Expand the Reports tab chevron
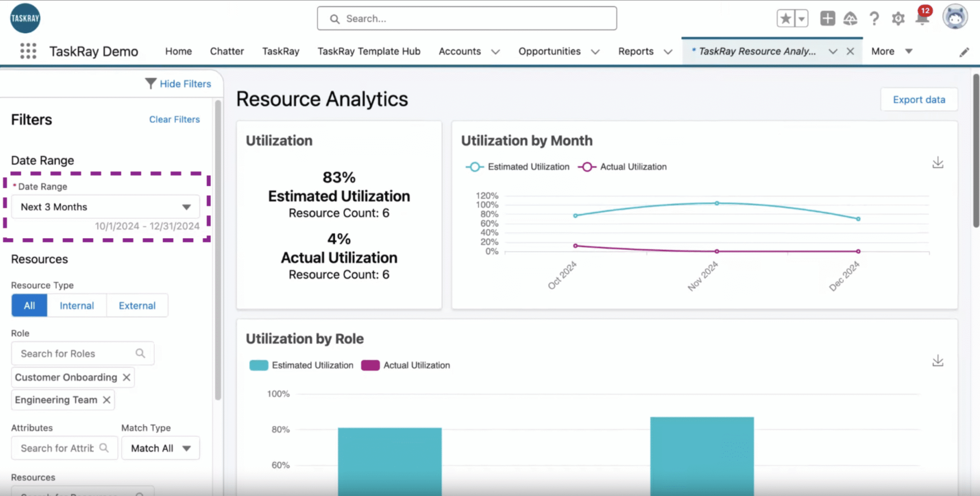Screen dimensions: 980x496 [x=668, y=52]
